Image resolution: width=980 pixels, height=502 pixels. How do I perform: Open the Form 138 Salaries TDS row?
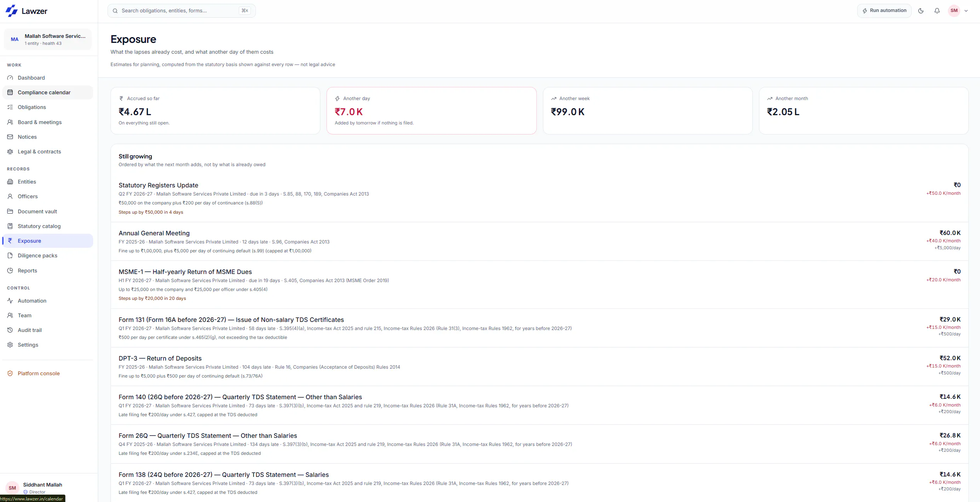[539, 483]
